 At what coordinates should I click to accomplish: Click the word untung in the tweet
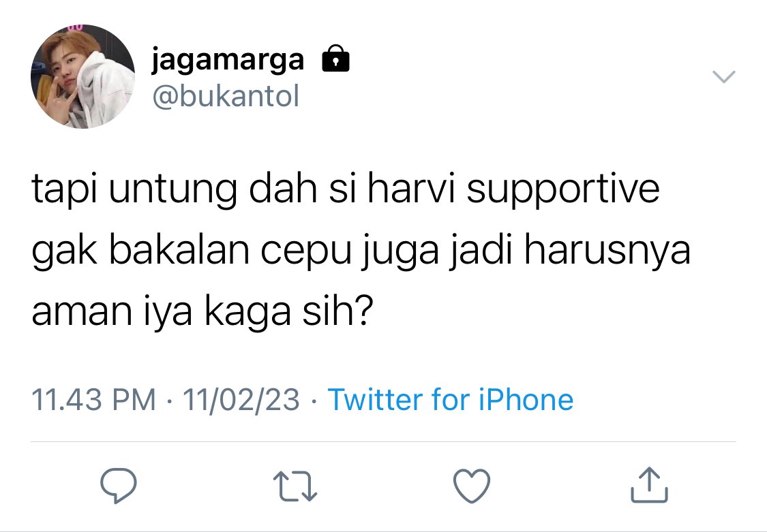tap(172, 189)
